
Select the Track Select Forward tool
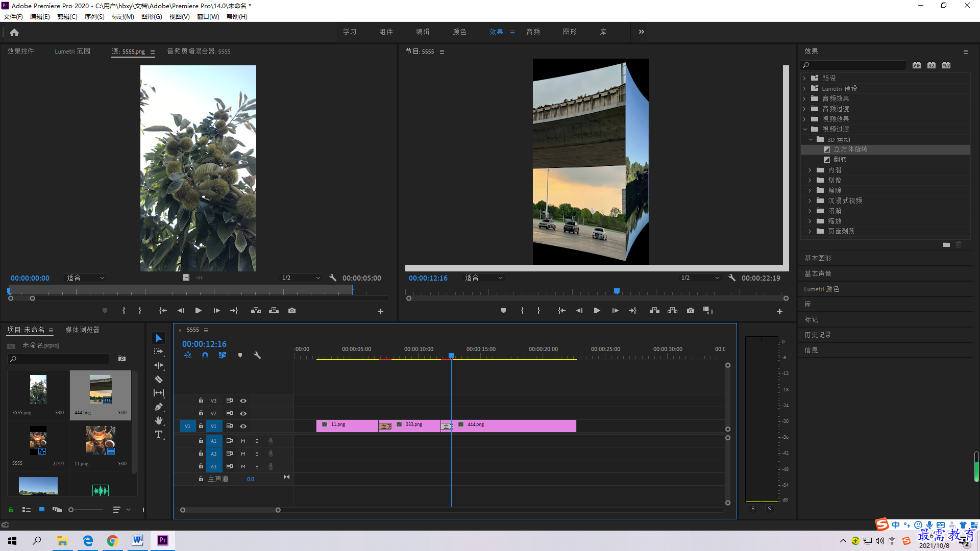(159, 352)
